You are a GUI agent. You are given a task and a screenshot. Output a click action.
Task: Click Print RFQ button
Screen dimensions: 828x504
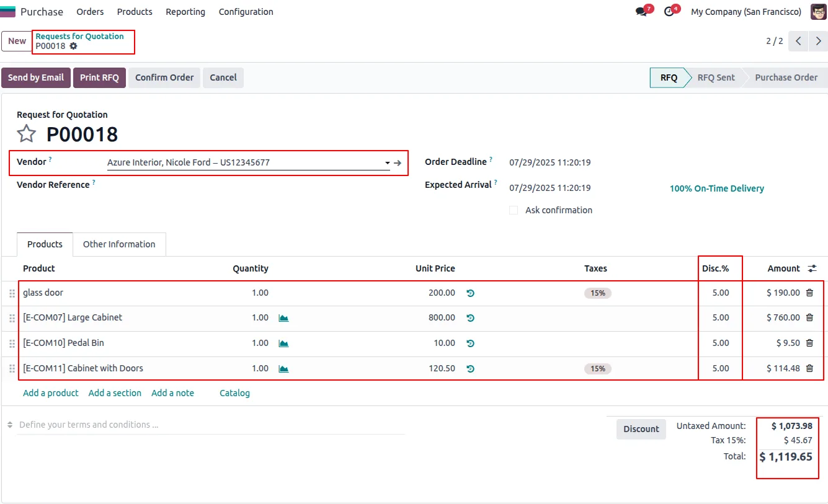click(99, 77)
